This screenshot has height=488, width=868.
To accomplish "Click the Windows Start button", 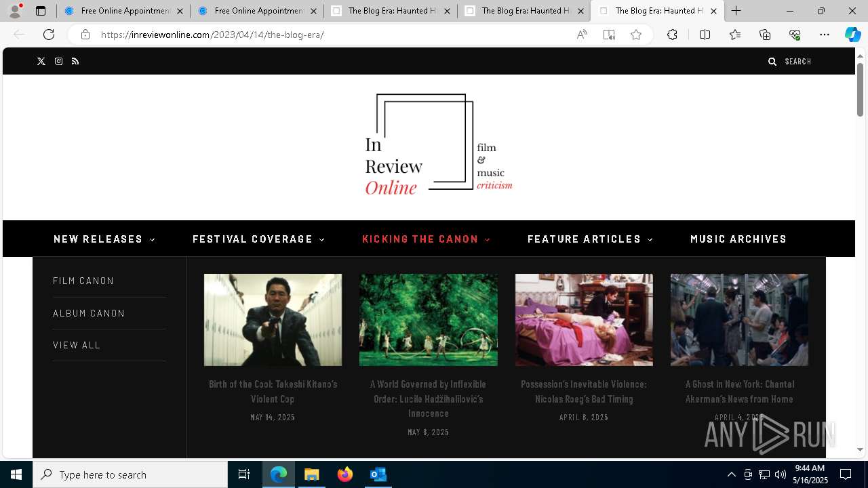I will [x=16, y=474].
